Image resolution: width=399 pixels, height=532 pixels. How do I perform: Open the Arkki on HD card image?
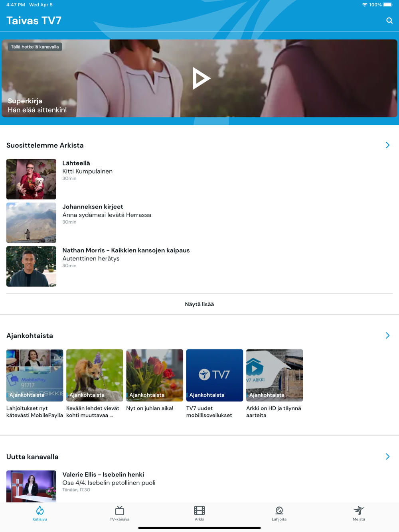275,375
